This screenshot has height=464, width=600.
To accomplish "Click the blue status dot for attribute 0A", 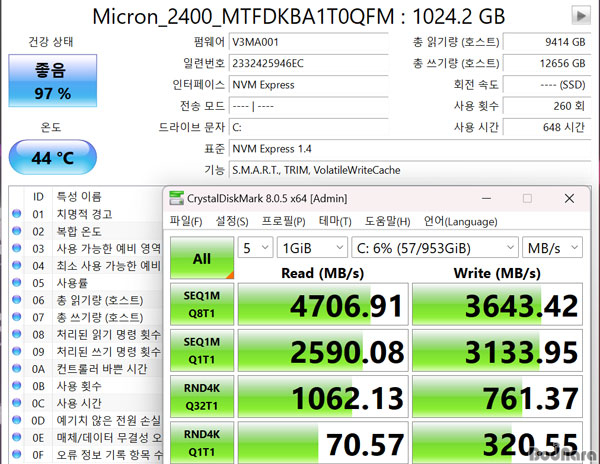I will click(16, 368).
